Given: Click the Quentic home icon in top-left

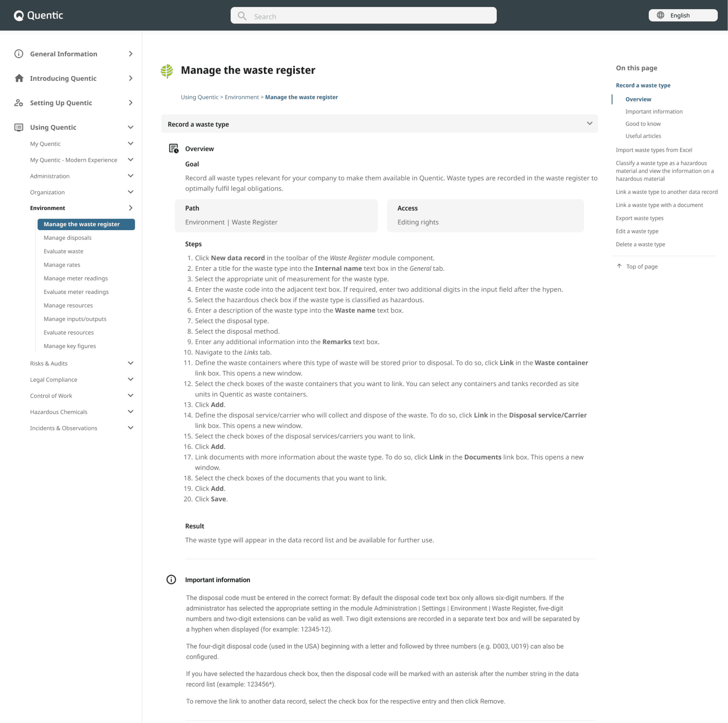Looking at the screenshot, I should tap(18, 15).
